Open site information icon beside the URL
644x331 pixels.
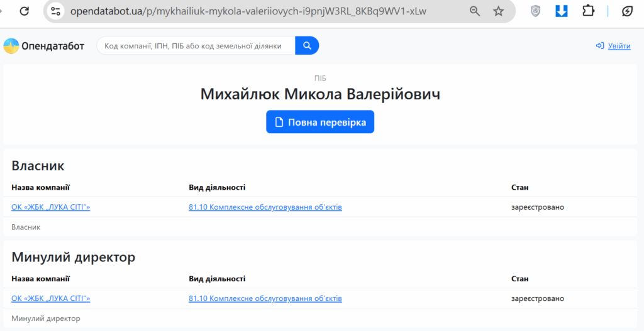tap(56, 11)
